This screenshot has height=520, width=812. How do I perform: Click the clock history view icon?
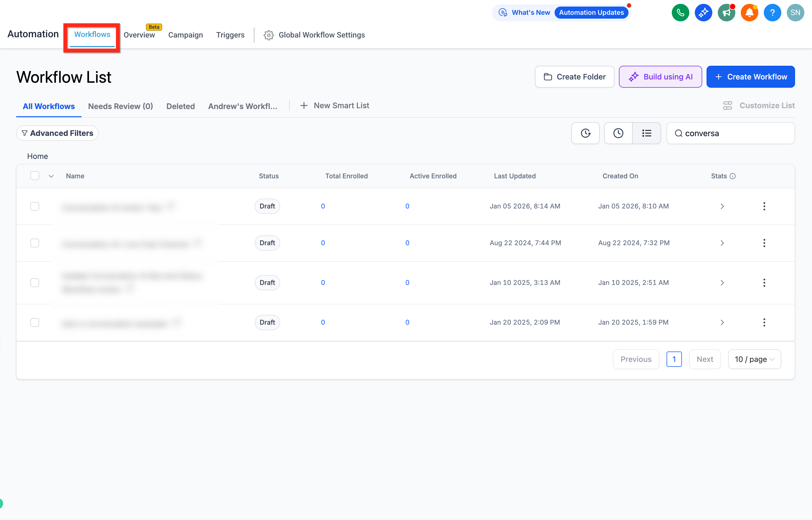pyautogui.click(x=618, y=133)
